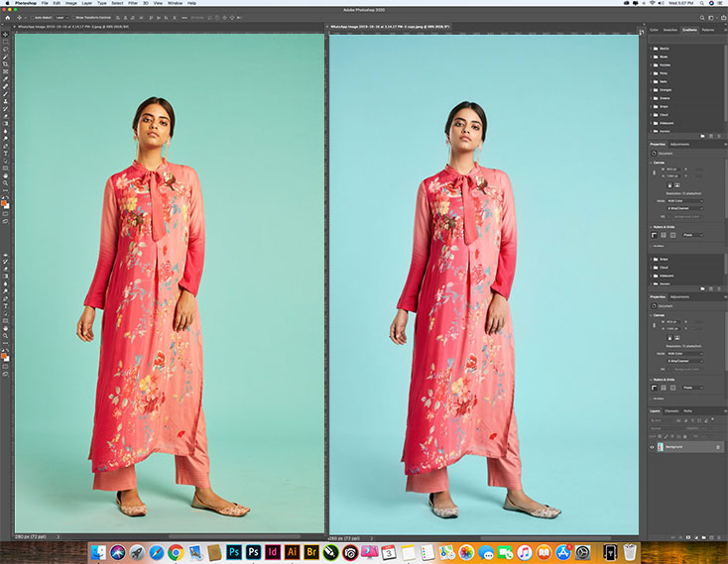Open Adobe InDesign from the Dock
The image size is (728, 564).
(272, 551)
